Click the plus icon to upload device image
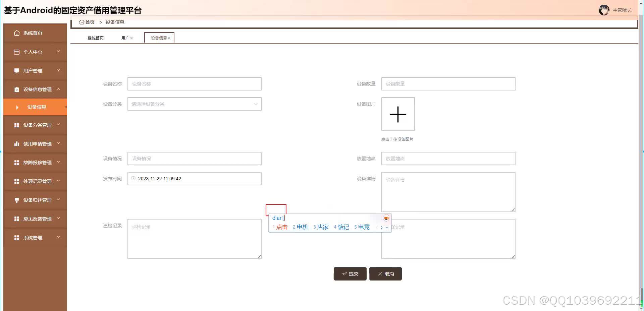 pos(398,114)
